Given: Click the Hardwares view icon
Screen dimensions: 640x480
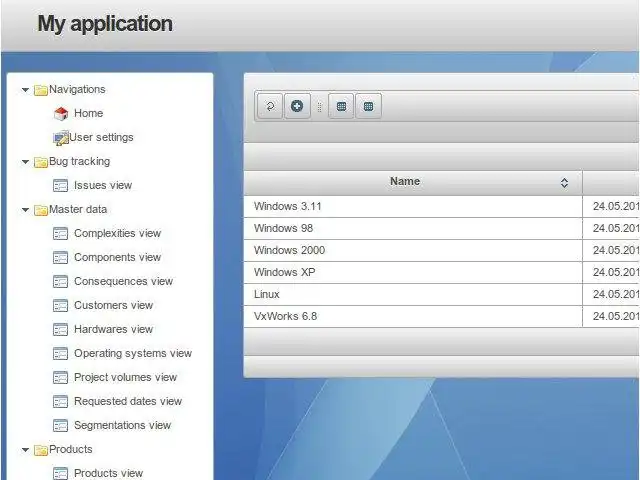Looking at the screenshot, I should (x=60, y=329).
